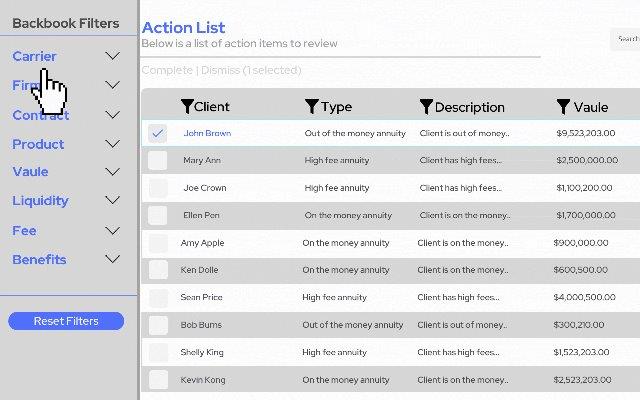Uncheck the John Brown row checkbox

158,133
